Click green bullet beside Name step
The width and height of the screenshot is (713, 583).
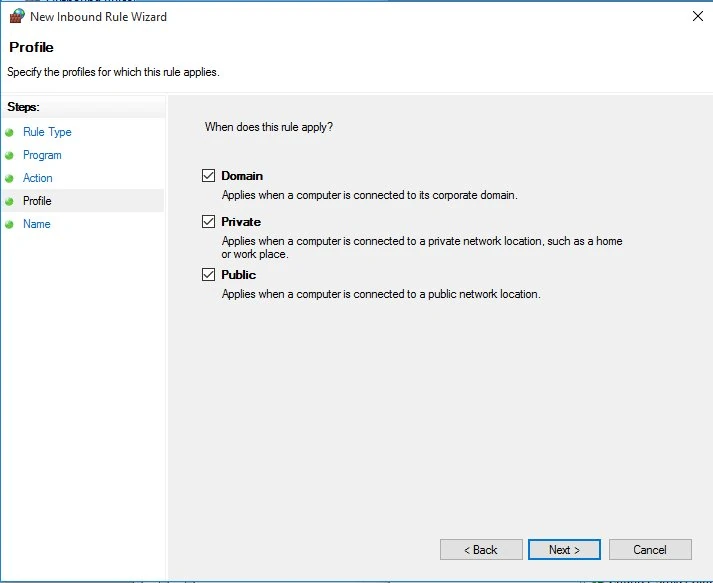point(10,224)
